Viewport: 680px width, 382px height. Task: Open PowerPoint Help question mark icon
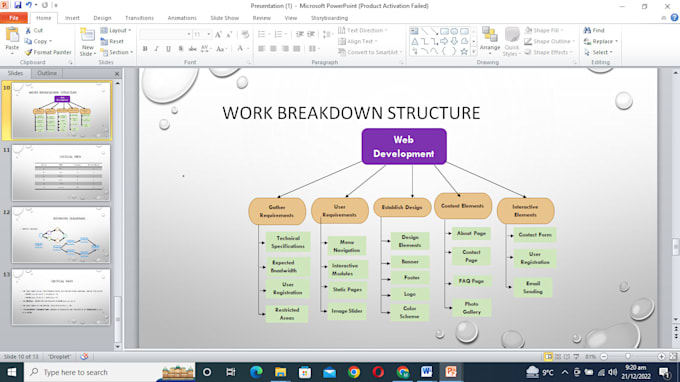[x=674, y=18]
